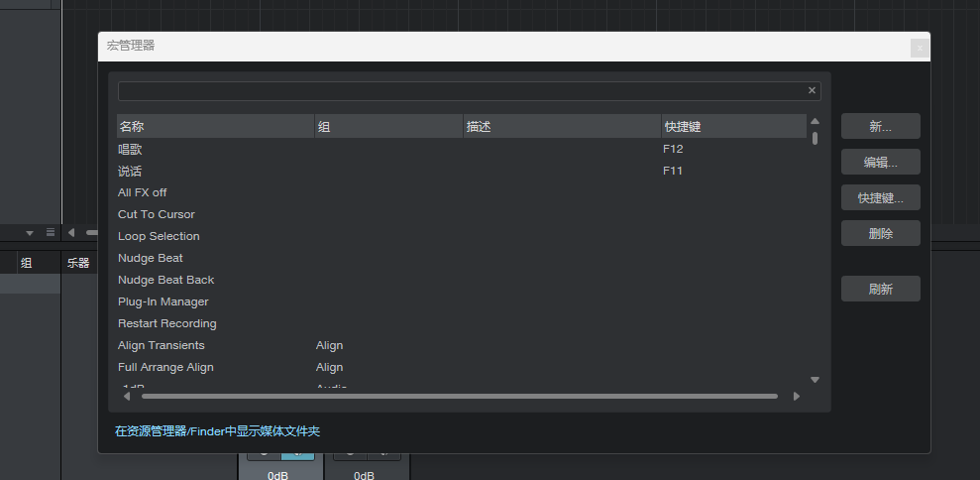The height and width of the screenshot is (480, 980).
Task: Click the F12 shortcut cell
Action: coord(673,149)
